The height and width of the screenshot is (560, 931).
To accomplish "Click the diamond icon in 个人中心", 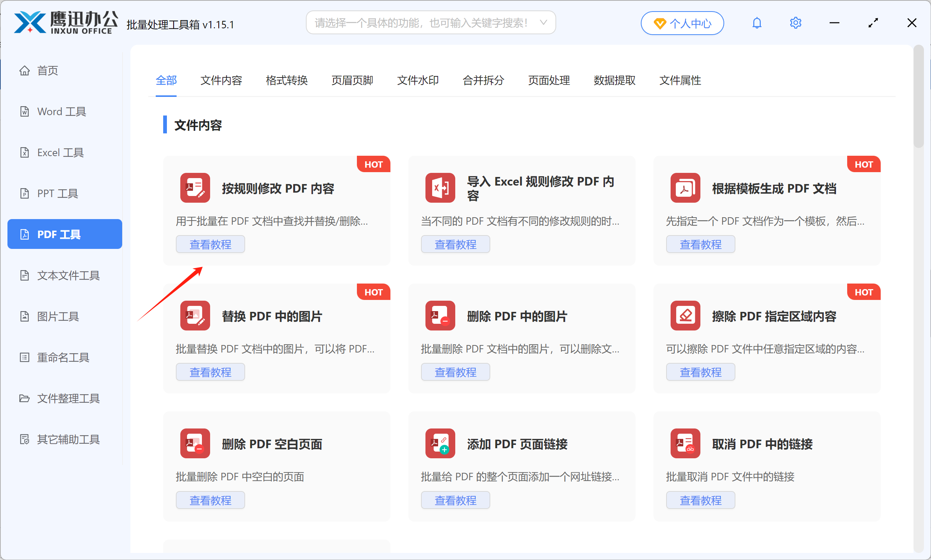I will 660,24.
